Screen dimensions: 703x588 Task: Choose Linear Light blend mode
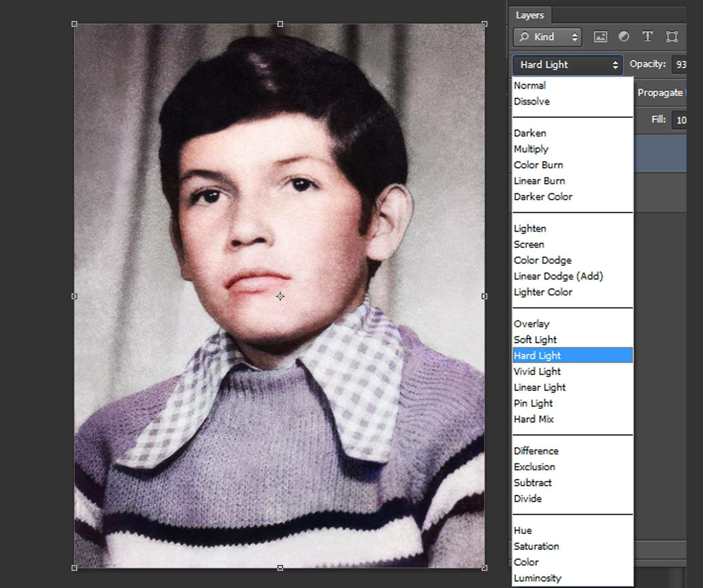click(573, 387)
